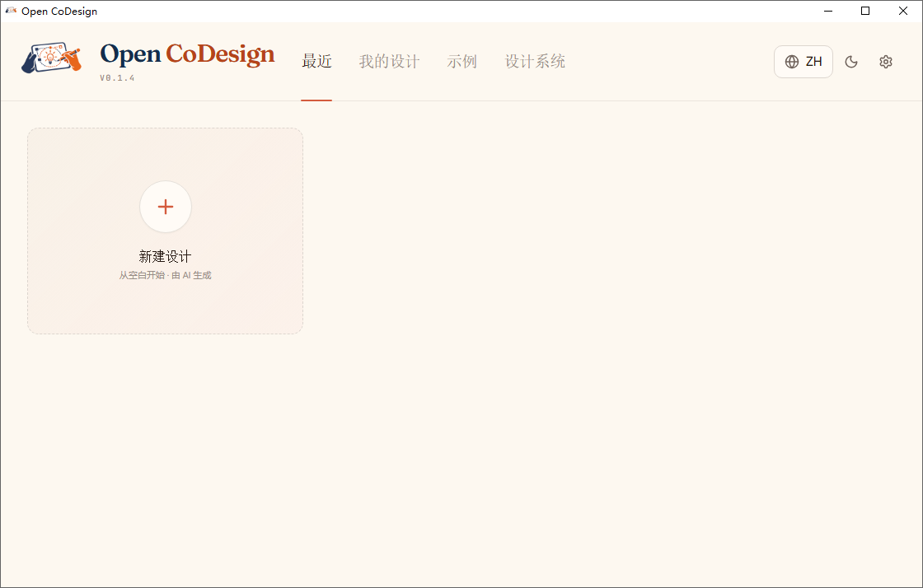Open the 示例 tab
Viewport: 923px width, 588px height.
coord(462,61)
